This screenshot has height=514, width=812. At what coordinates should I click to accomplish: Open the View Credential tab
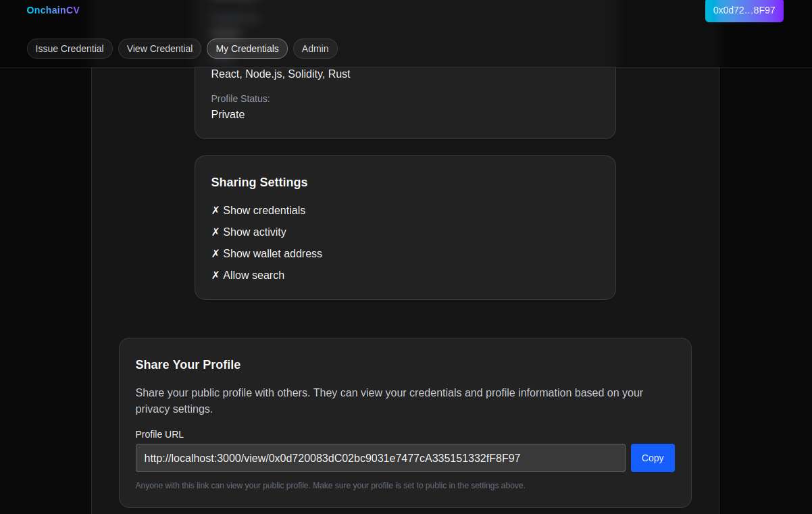click(x=159, y=49)
